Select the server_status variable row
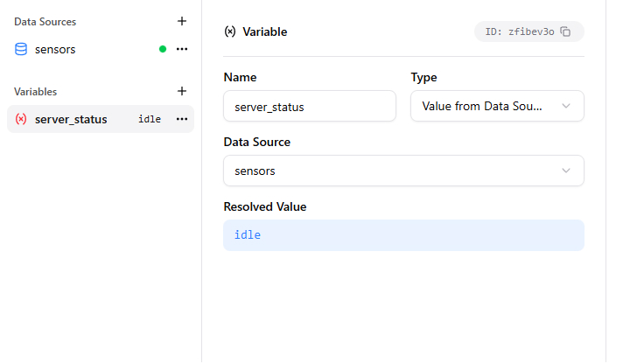644x363 pixels. pos(101,119)
